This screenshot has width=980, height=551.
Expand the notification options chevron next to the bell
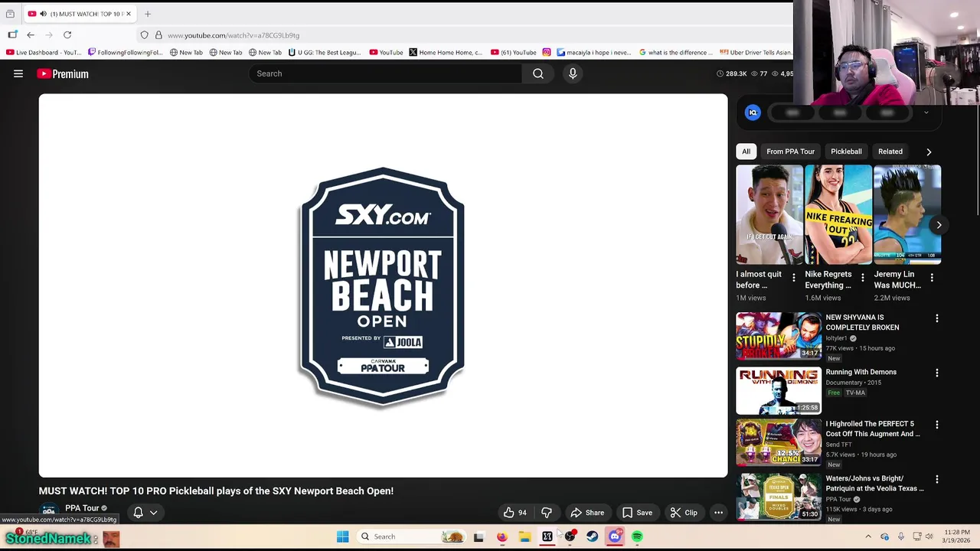(154, 513)
